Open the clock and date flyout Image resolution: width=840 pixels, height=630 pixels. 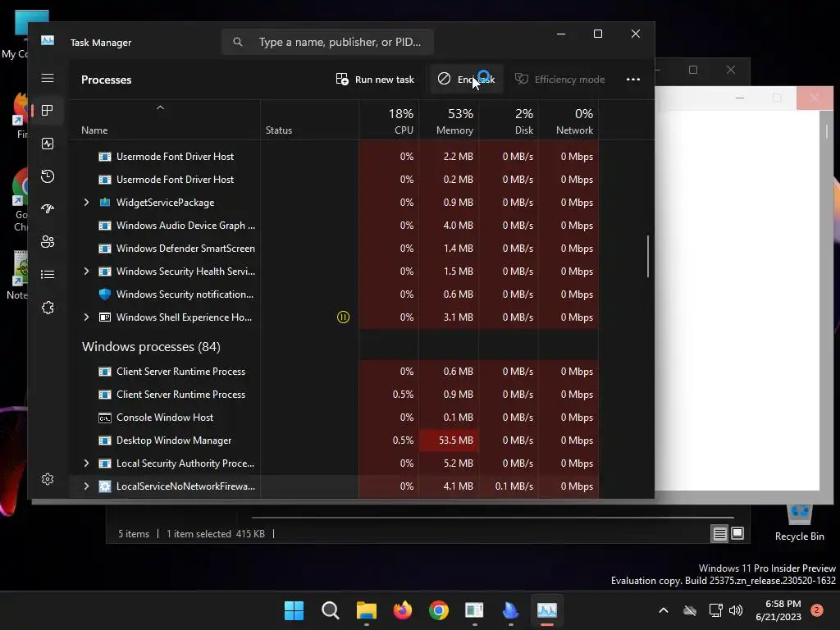[778, 610]
